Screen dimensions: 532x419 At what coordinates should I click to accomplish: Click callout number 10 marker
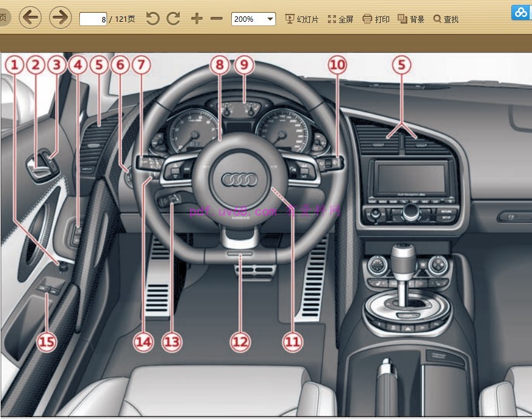[338, 65]
